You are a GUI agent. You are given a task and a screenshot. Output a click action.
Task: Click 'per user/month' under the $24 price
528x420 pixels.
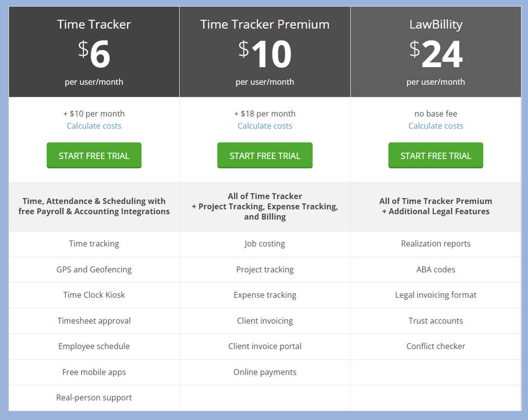click(x=436, y=82)
